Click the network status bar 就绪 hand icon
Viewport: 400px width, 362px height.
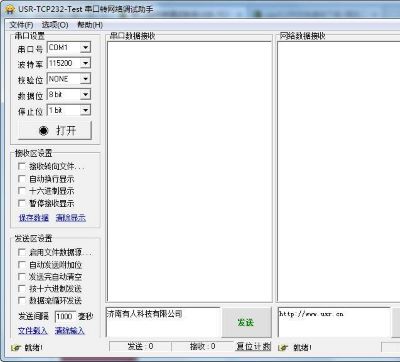click(x=284, y=348)
